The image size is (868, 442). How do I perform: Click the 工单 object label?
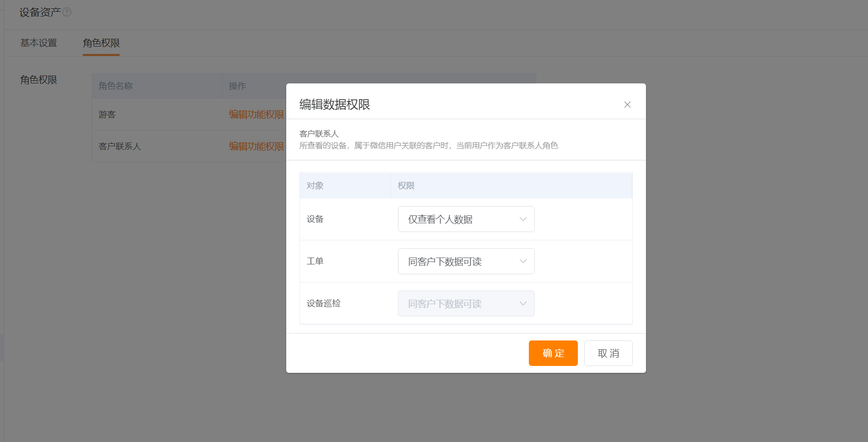(315, 261)
